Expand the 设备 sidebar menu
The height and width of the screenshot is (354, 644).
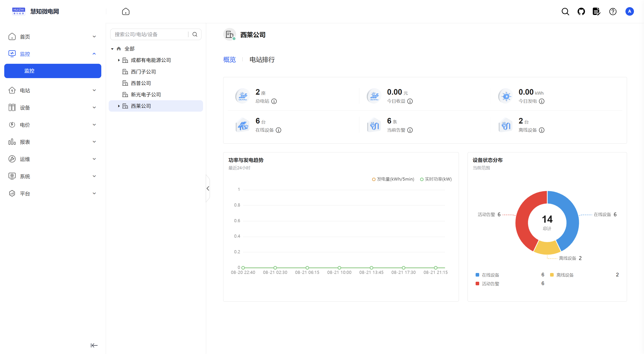point(53,108)
